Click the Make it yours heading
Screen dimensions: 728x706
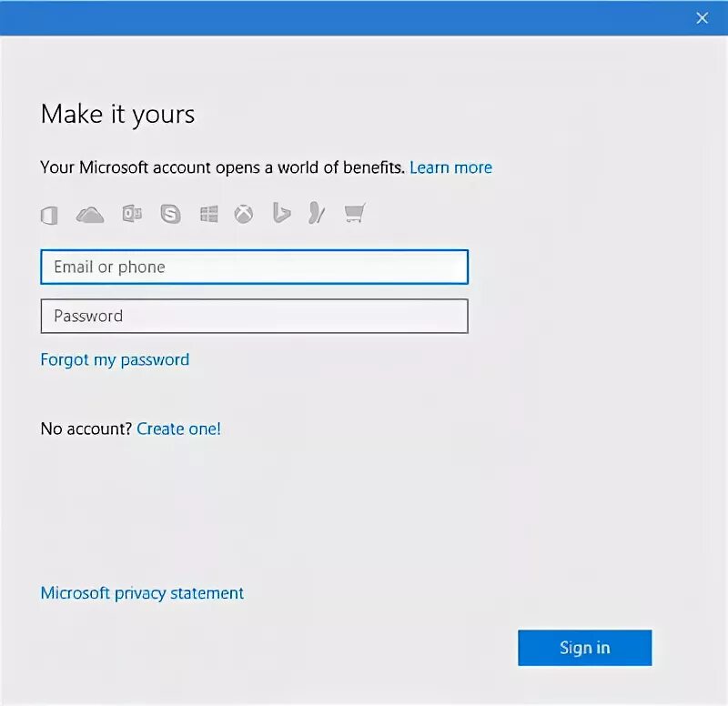coord(116,115)
